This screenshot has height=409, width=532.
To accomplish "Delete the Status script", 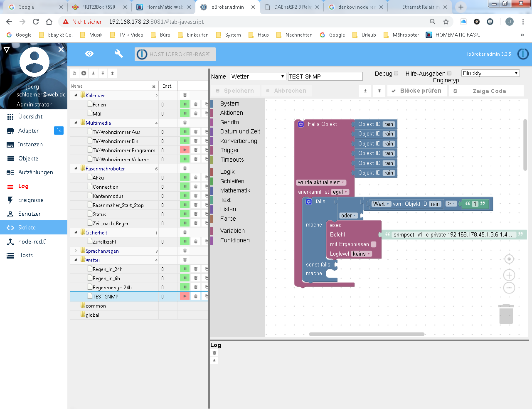I will [196, 214].
